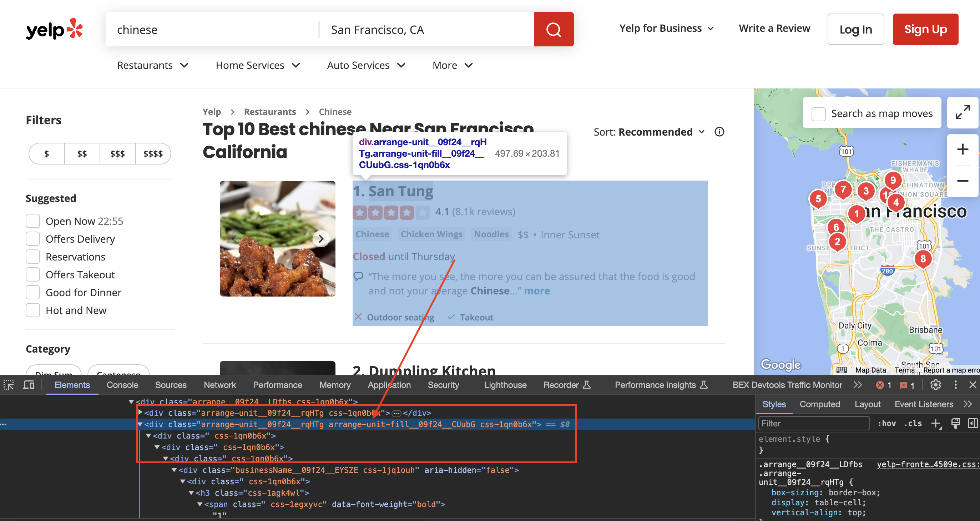Zoom out on the map
The height and width of the screenshot is (521, 980).
(963, 181)
